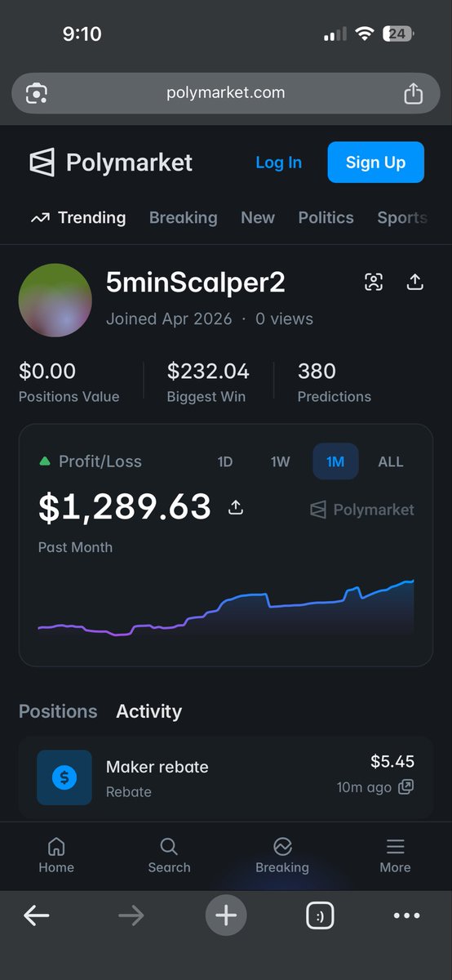Screen dimensions: 452x980
Task: Tap the Polymarket logo
Action: (x=111, y=163)
